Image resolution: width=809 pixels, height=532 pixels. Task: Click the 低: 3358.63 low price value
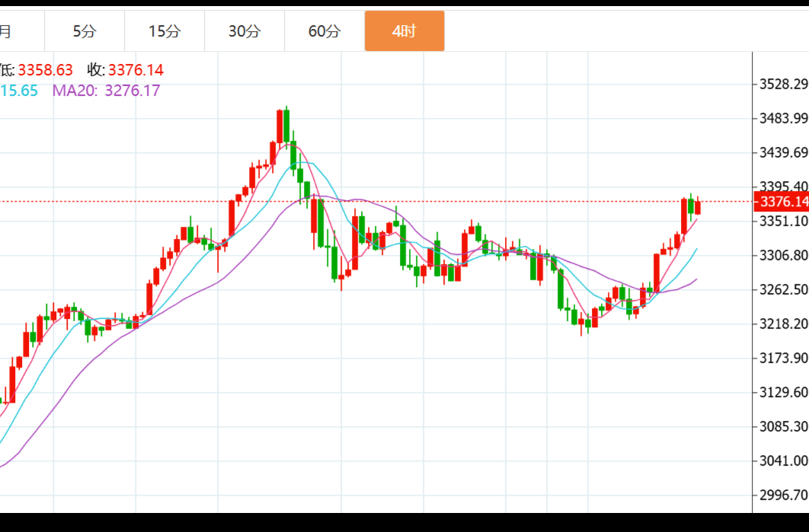point(36,69)
